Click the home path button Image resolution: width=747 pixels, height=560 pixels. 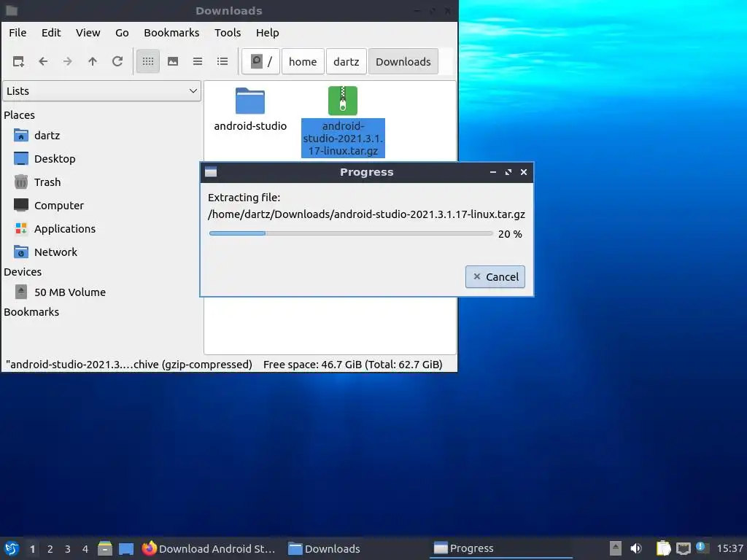point(303,61)
